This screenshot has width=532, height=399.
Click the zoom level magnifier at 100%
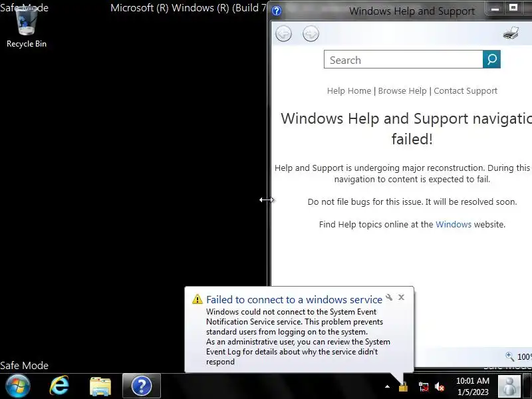509,356
